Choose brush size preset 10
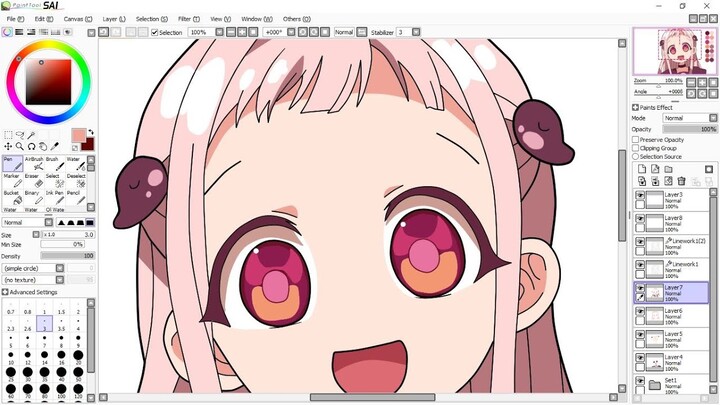 coord(11,357)
